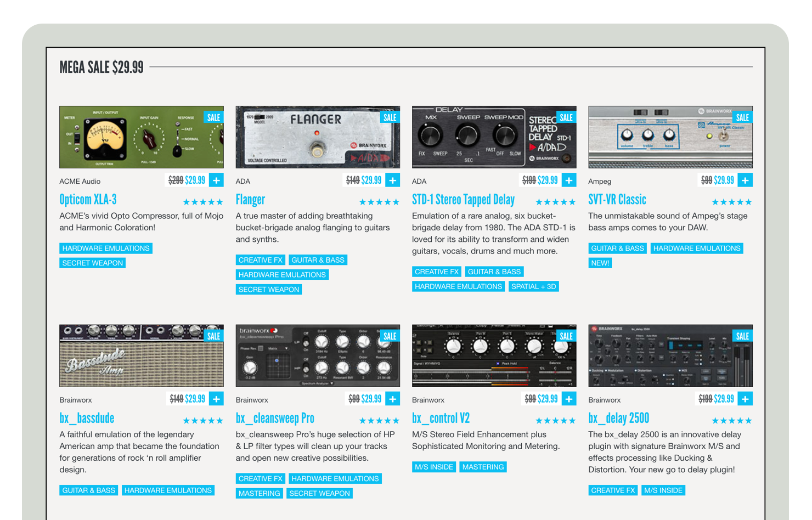Add Opticom XLA-3 to cart with plus icon
This screenshot has height=520, width=812.
coord(216,180)
